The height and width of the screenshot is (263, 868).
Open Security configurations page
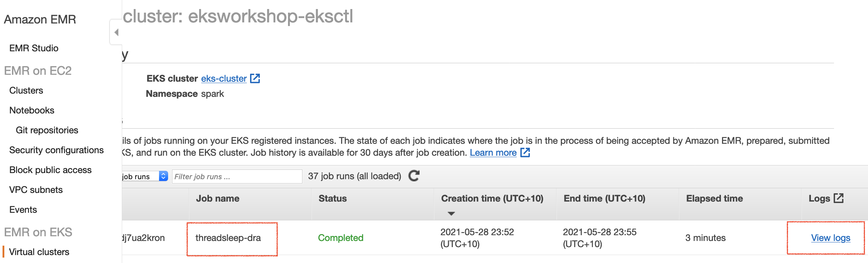tap(56, 150)
